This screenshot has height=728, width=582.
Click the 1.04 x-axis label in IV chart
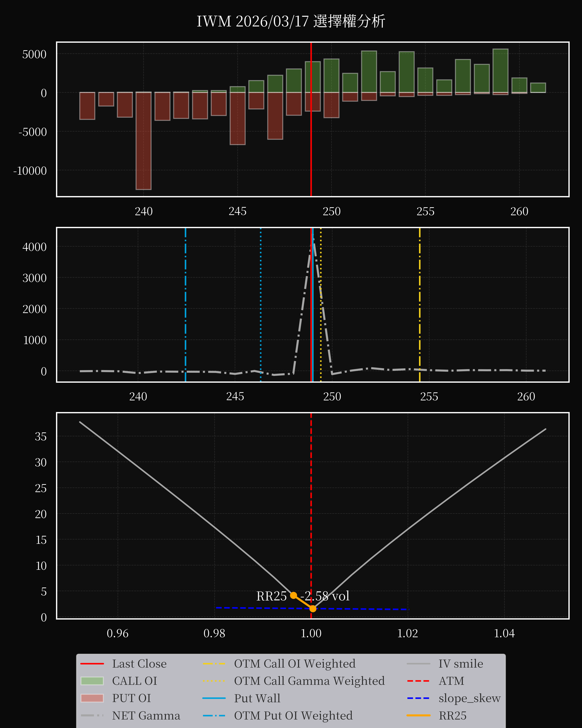[x=504, y=633]
